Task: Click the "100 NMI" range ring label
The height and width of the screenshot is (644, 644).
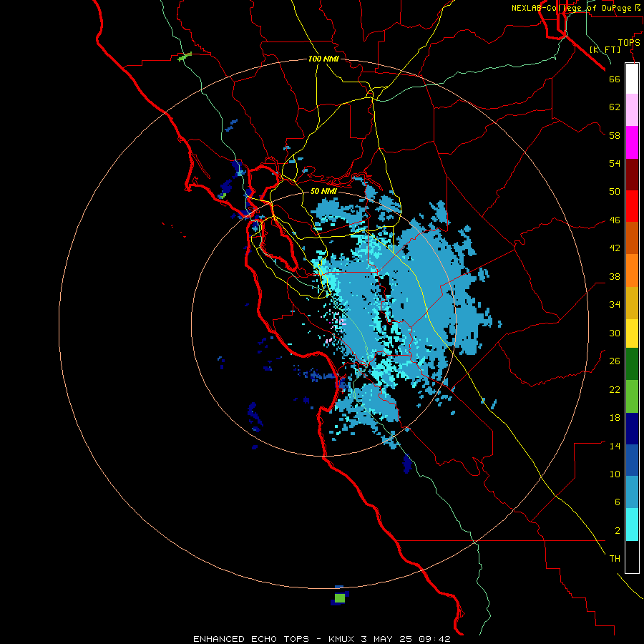Action: point(323,59)
